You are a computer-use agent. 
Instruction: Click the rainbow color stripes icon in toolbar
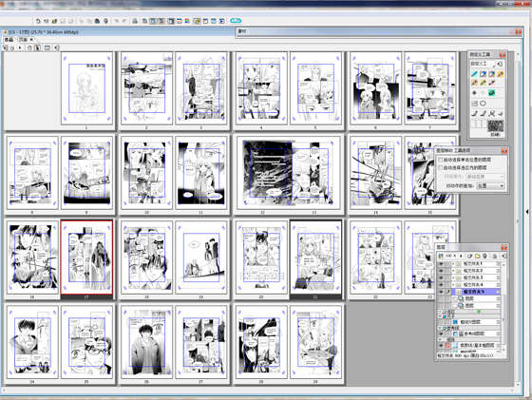[x=187, y=21]
